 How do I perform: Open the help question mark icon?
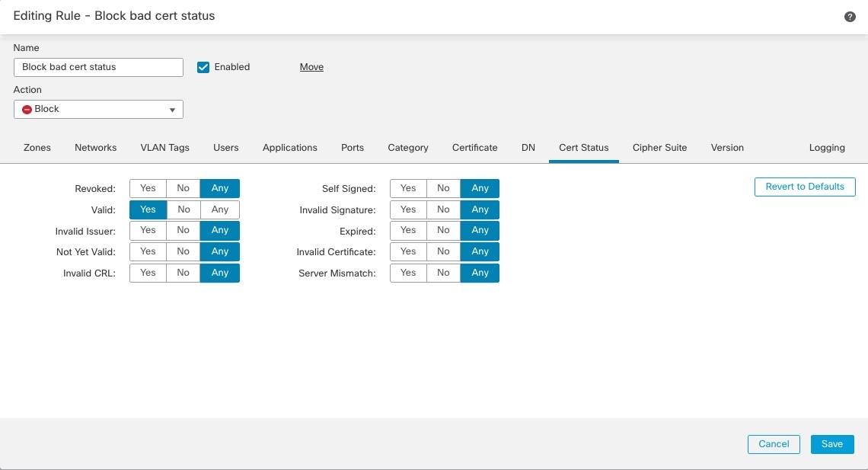850,17
